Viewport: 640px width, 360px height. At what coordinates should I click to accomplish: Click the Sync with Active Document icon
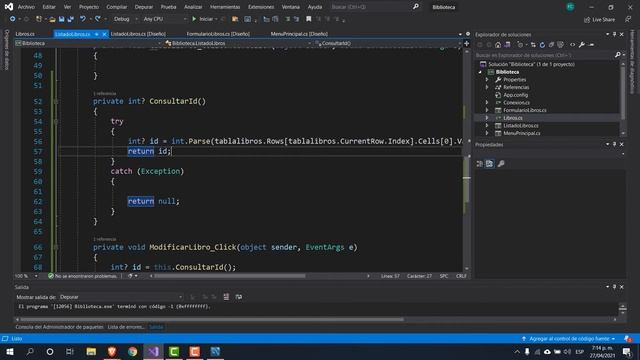[x=533, y=45]
